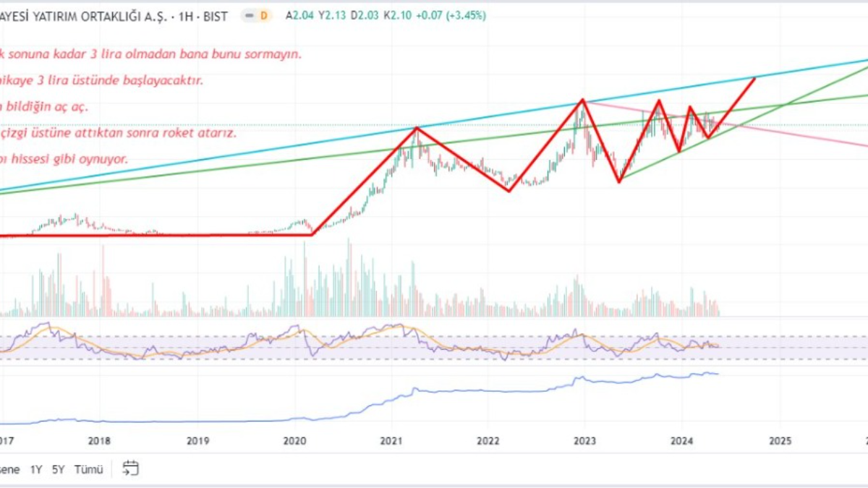The height and width of the screenshot is (488, 868).
Task: Select the 1Y time range
Action: click(x=35, y=469)
